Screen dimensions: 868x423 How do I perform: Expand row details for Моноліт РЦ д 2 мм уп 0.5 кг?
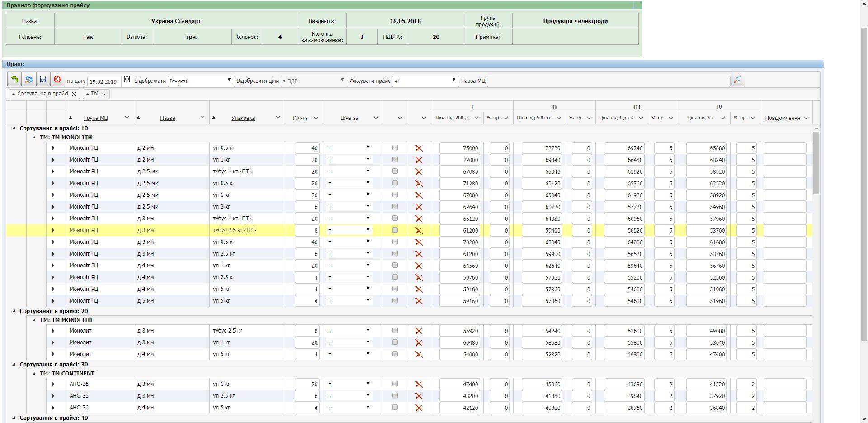53,148
